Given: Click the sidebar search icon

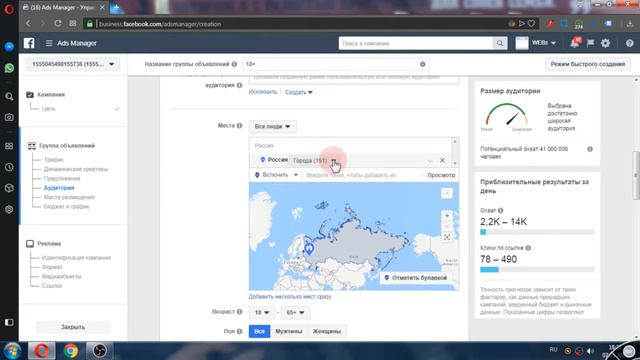Looking at the screenshot, I should pyautogui.click(x=9, y=97).
